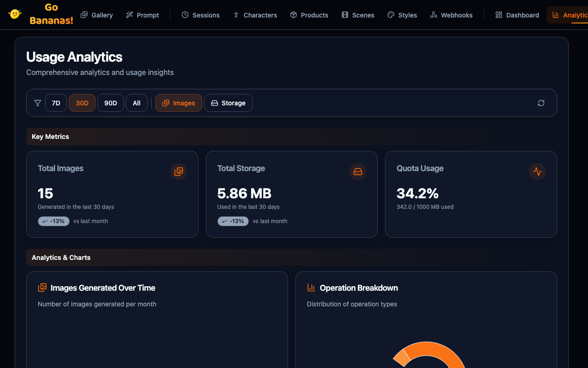The height and width of the screenshot is (368, 588).
Task: Click the Gallery icon in the navigation bar
Action: pyautogui.click(x=84, y=15)
